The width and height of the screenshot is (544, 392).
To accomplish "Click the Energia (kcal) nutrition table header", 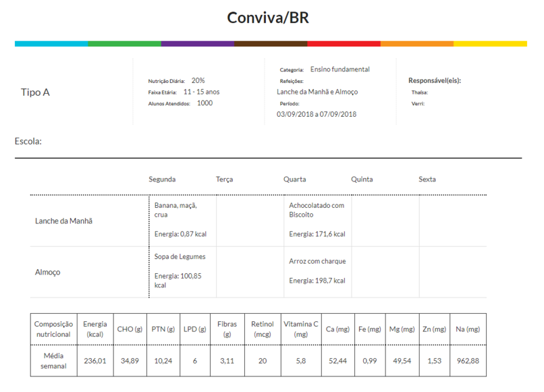I will (x=95, y=329).
